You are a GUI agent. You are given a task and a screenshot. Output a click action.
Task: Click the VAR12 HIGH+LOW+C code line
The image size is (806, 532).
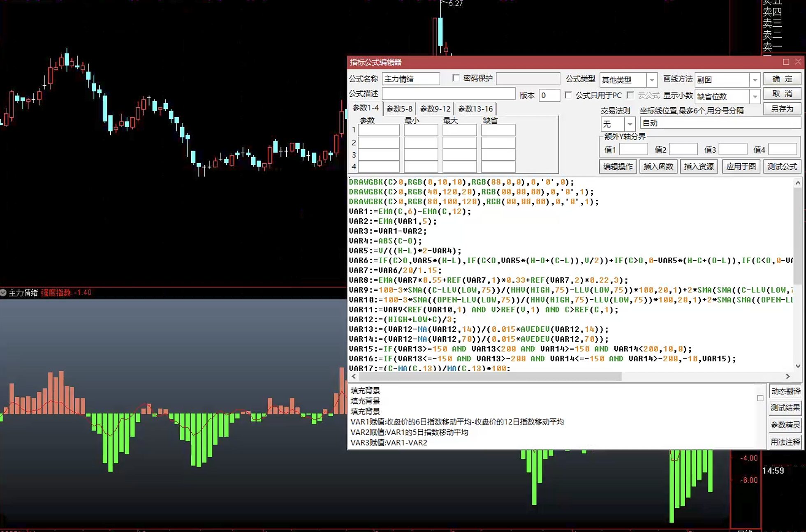(403, 319)
